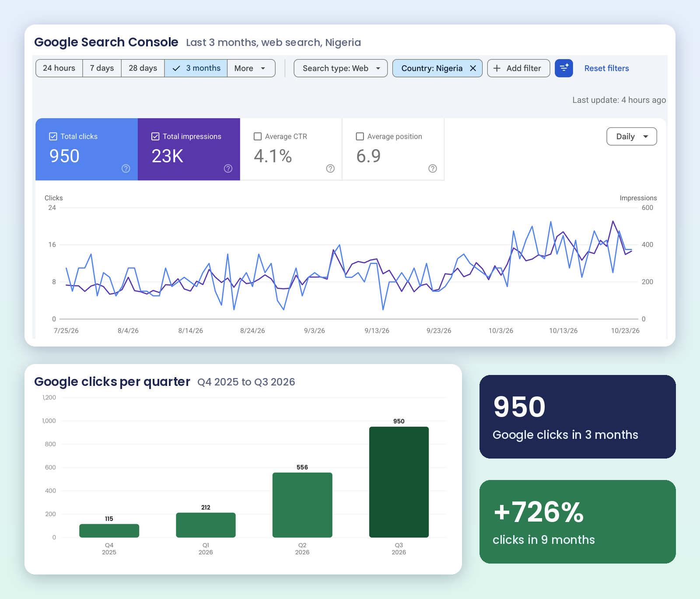
Task: Click the Google clicks per quarter heading
Action: [x=112, y=382]
